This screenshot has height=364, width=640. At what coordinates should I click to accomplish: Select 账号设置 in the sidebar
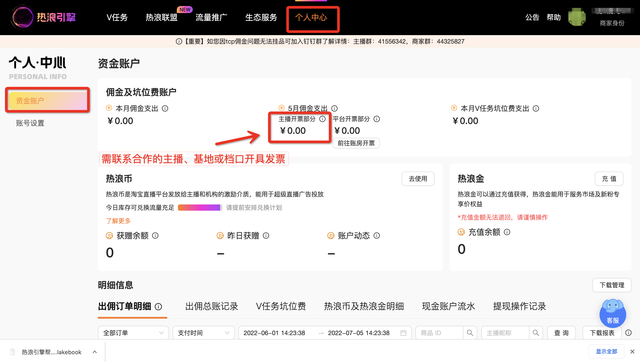click(x=30, y=123)
